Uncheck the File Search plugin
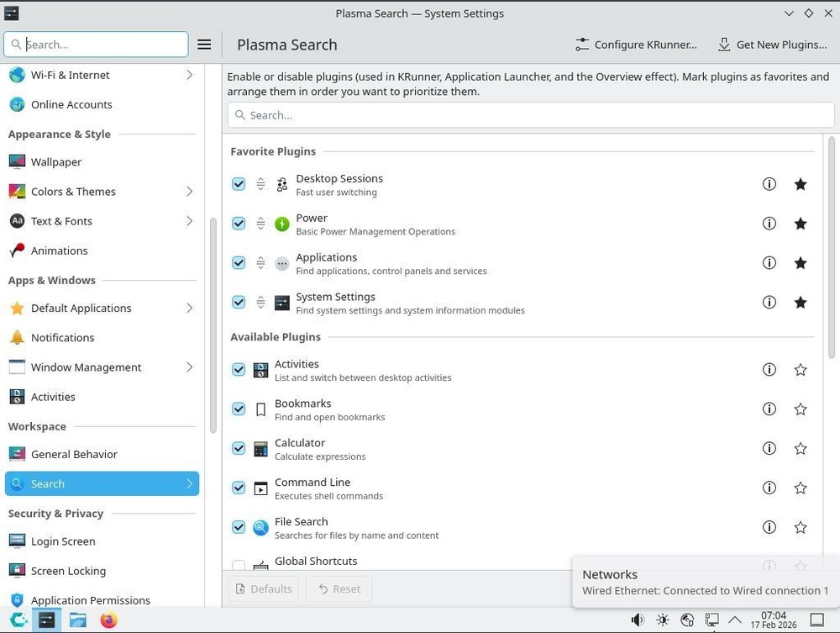The image size is (840, 633). (239, 527)
